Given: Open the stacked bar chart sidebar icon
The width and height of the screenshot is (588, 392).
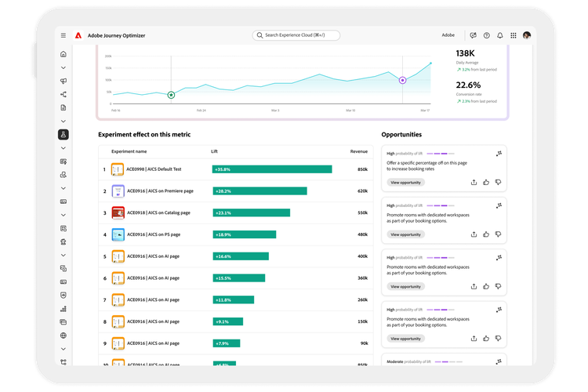Looking at the screenshot, I should 64,309.
